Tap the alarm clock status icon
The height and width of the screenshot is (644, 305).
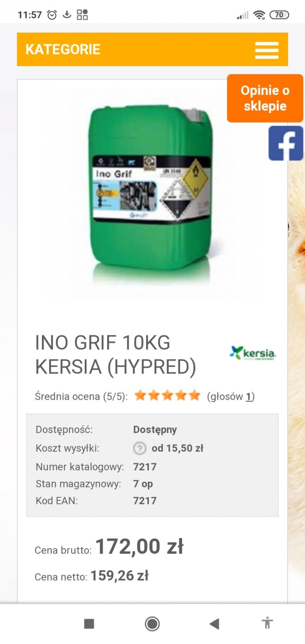52,15
